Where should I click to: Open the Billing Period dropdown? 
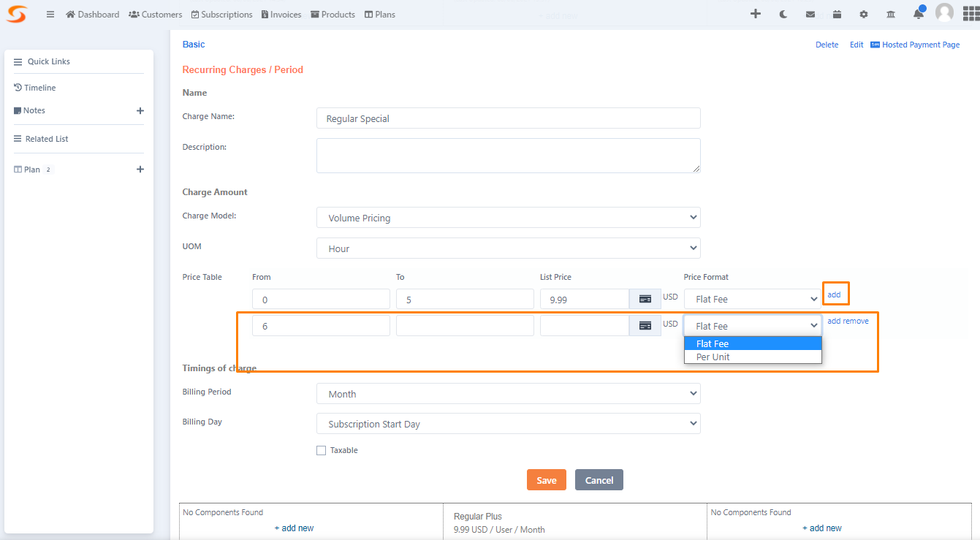(x=508, y=393)
